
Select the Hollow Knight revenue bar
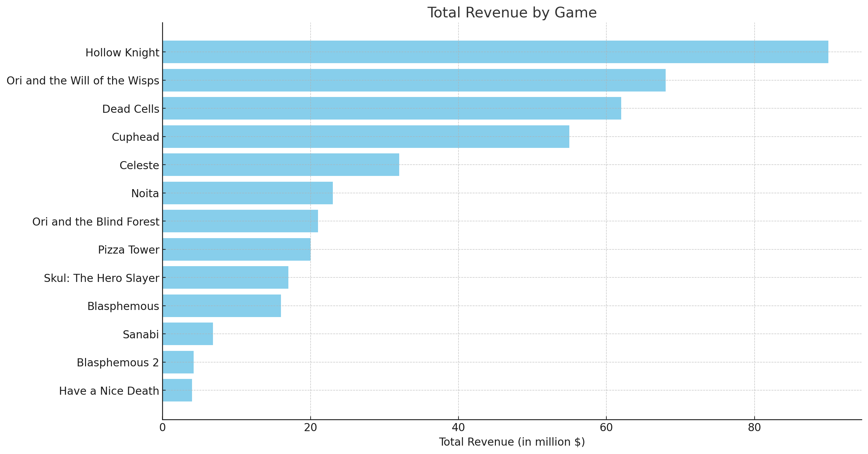pyautogui.click(x=495, y=52)
